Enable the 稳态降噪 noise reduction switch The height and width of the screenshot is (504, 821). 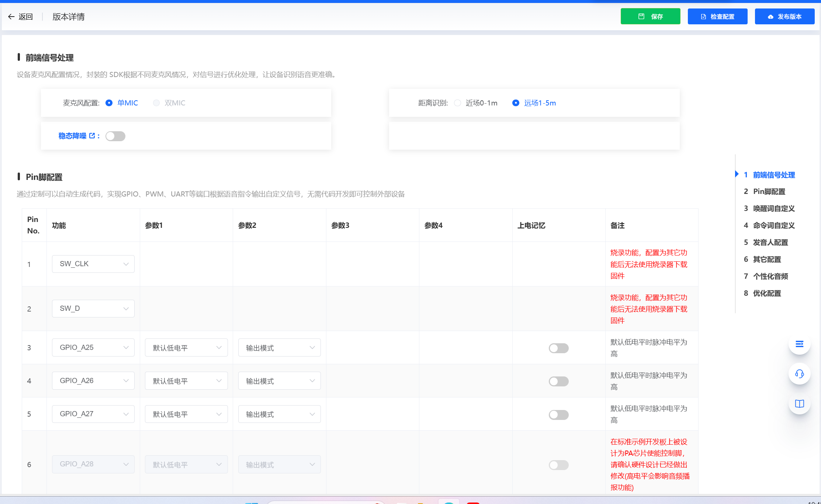click(x=115, y=136)
